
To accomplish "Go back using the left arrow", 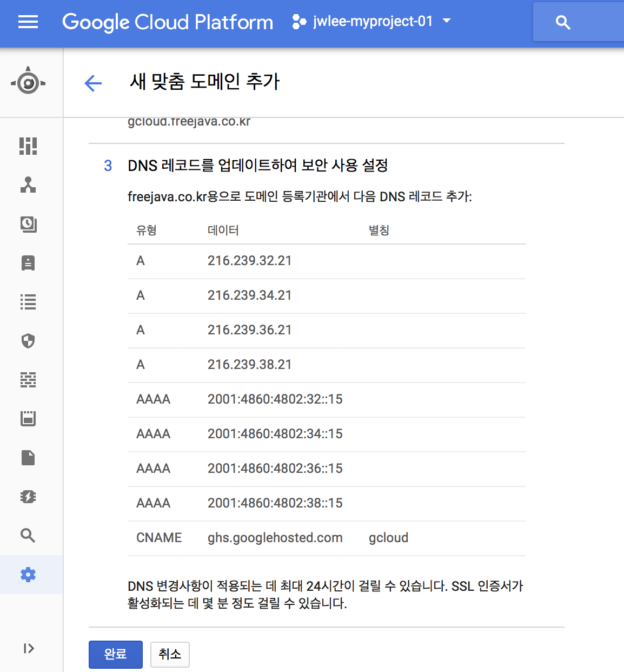I will point(93,83).
